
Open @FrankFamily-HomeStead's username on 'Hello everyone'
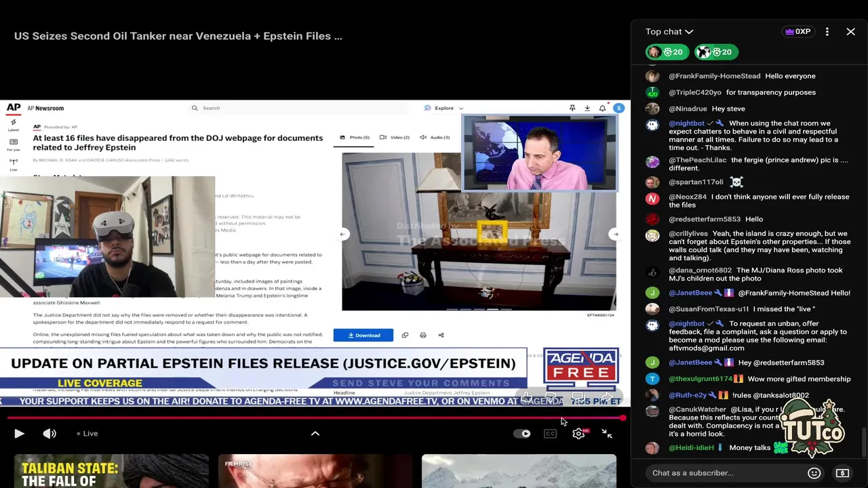pyautogui.click(x=714, y=76)
